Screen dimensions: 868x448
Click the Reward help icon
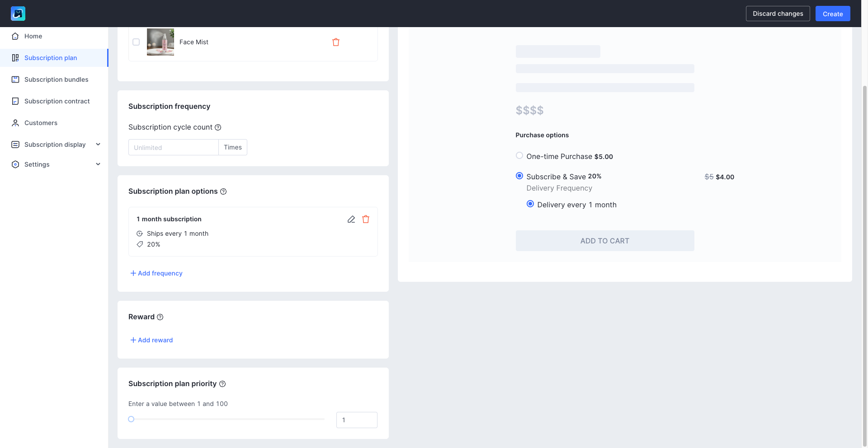coord(160,317)
